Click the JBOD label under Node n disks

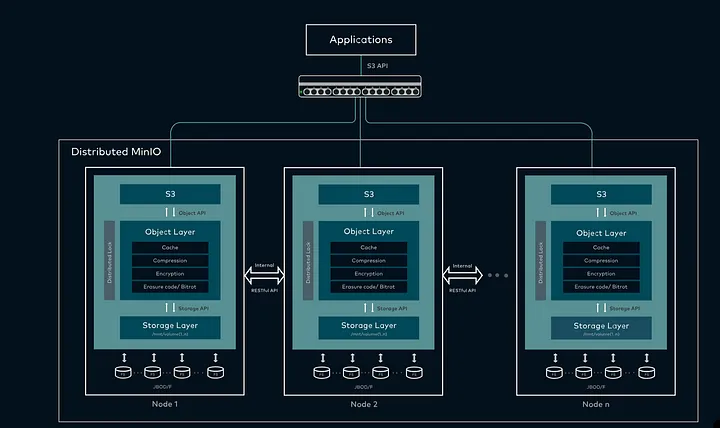point(596,387)
